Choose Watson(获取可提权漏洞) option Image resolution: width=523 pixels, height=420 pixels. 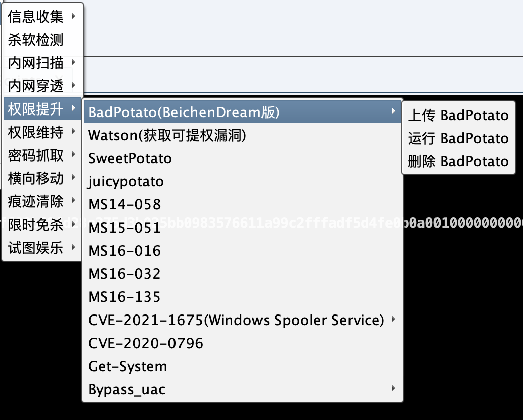242,135
